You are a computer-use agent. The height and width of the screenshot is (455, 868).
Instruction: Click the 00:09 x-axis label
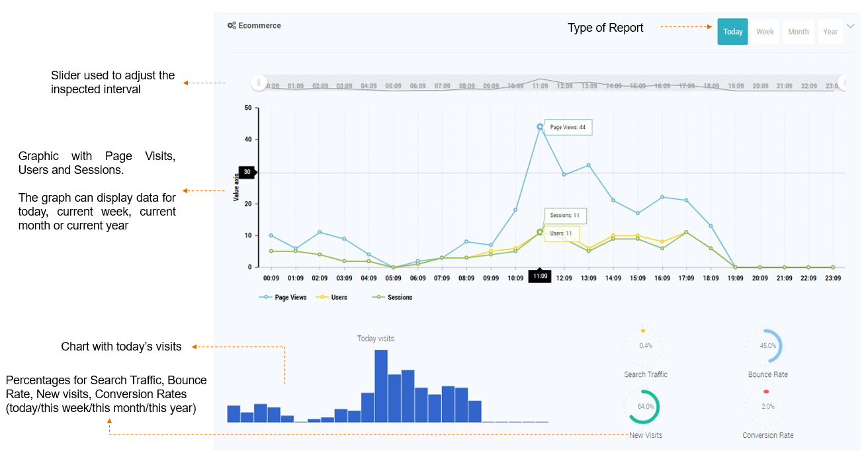tap(271, 278)
